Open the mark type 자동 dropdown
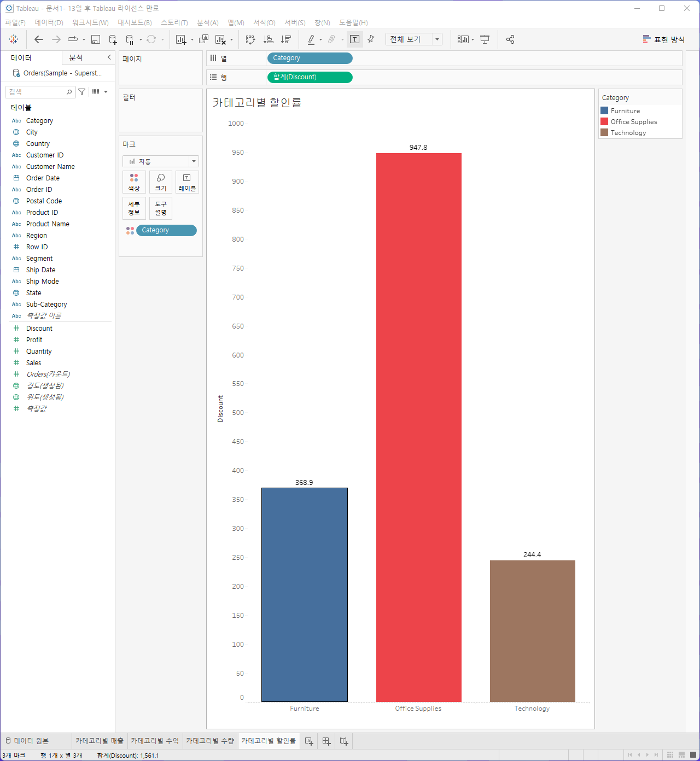The image size is (700, 761). coord(161,161)
